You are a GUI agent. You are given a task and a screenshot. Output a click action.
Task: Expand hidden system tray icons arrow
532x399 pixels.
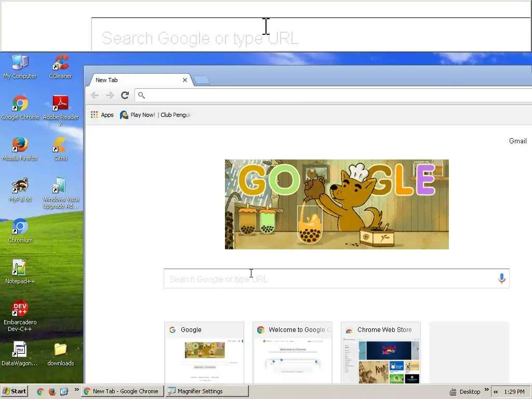[496, 392]
